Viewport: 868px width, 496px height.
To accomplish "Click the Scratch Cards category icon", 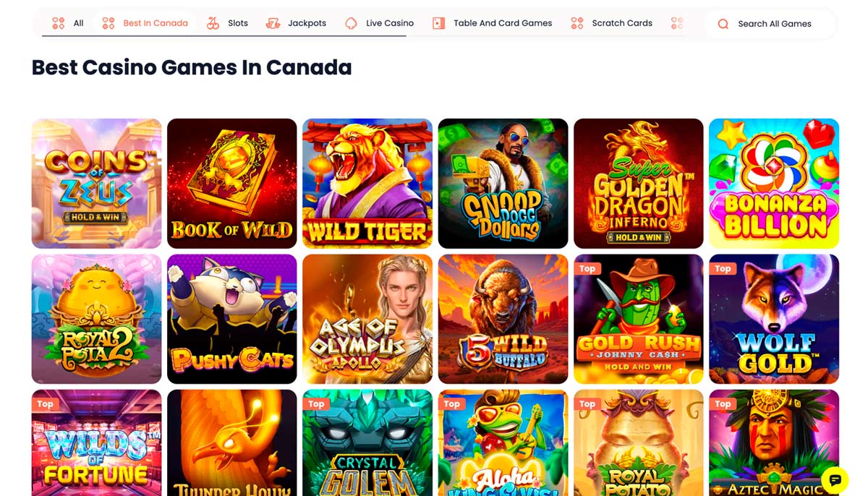I will tap(576, 23).
